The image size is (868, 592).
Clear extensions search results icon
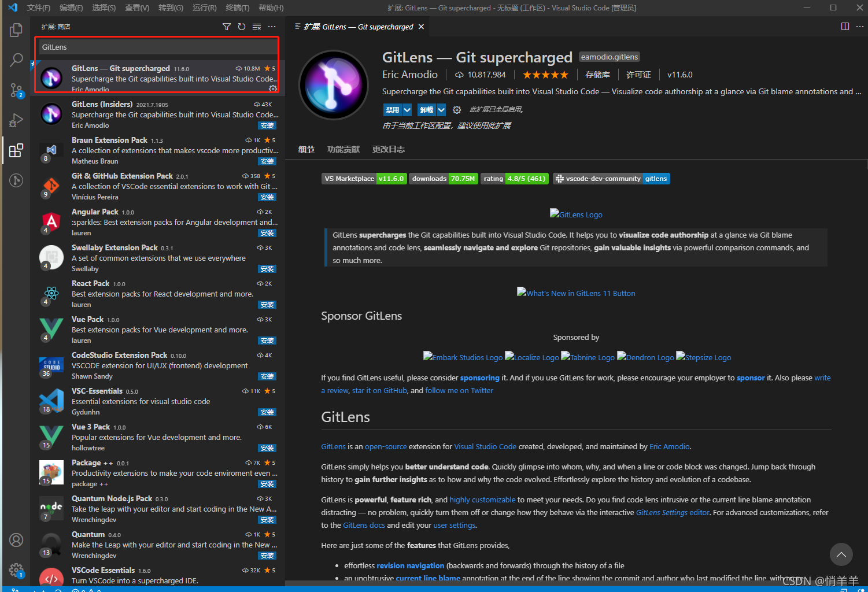257,27
